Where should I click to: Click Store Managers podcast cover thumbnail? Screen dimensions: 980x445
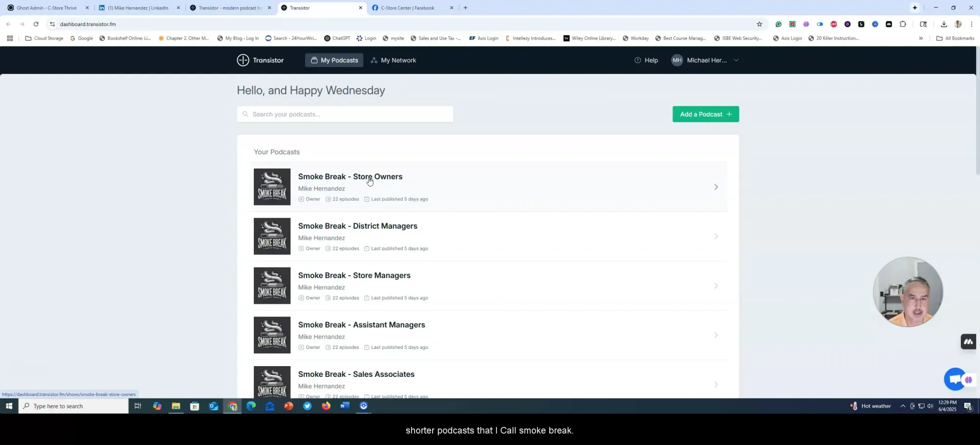[272, 286]
